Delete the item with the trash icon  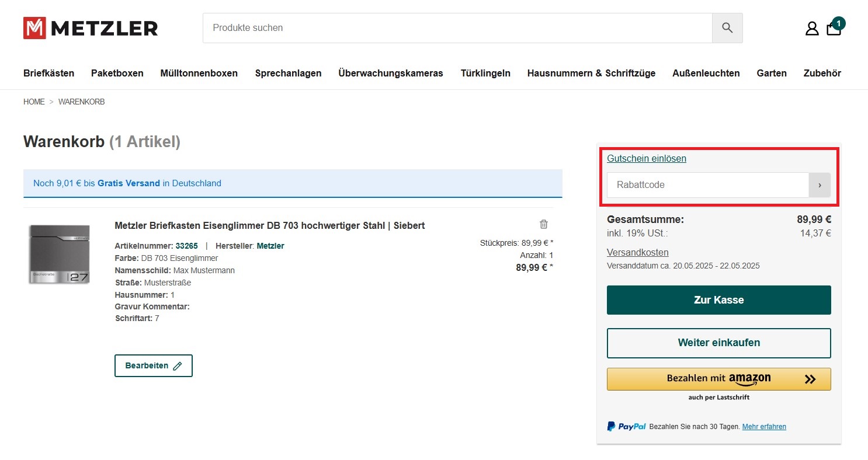pyautogui.click(x=544, y=224)
